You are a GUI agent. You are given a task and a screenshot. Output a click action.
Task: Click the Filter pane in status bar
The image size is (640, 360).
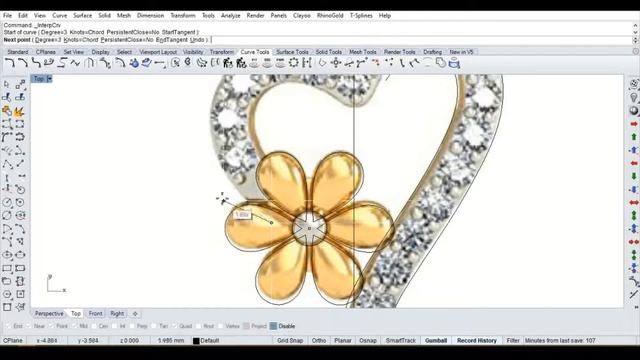point(513,340)
